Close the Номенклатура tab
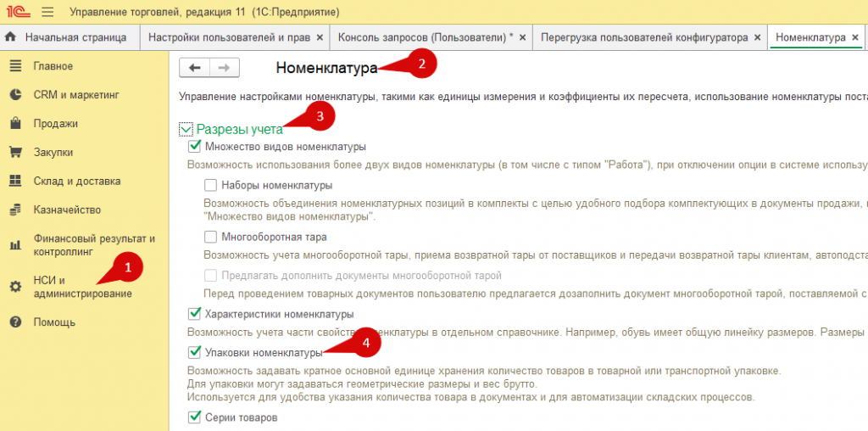 point(855,37)
